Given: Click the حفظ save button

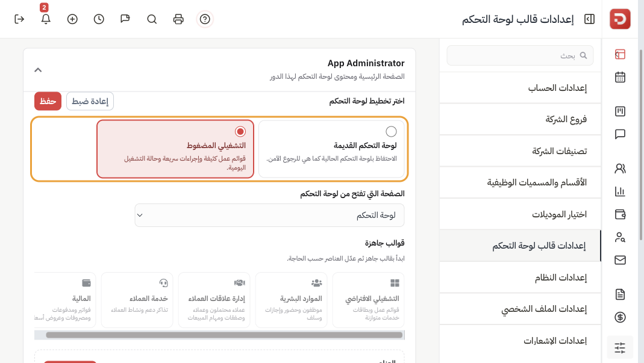Looking at the screenshot, I should (x=48, y=101).
